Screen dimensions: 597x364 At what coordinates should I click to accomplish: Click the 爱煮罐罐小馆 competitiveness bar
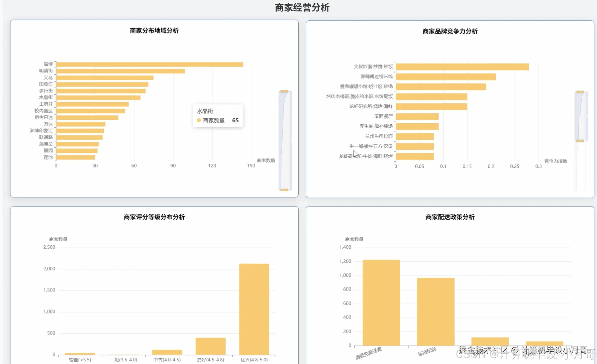[441, 87]
